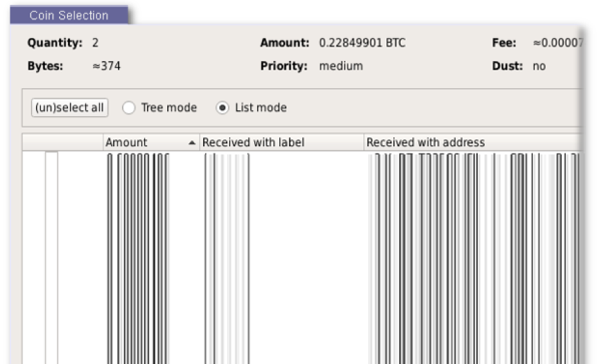Sort by Received with label column
Viewport: 599px width, 364px height.
tap(281, 142)
